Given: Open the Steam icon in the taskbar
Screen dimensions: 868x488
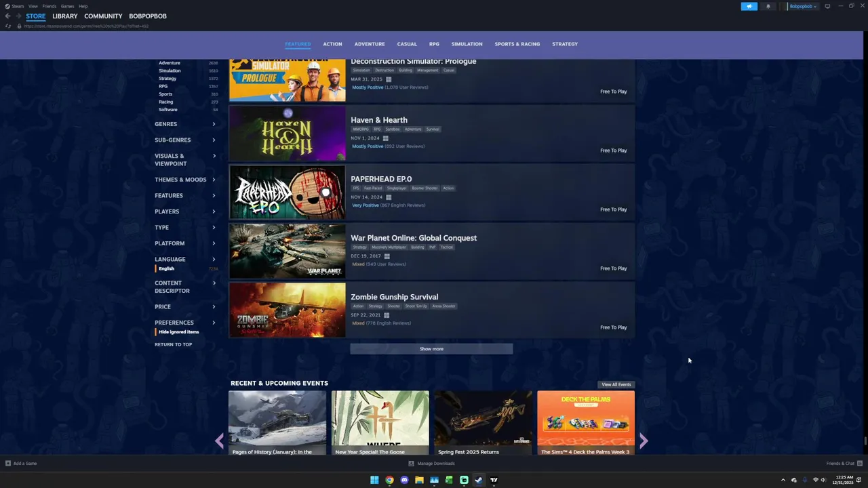Looking at the screenshot, I should (479, 480).
